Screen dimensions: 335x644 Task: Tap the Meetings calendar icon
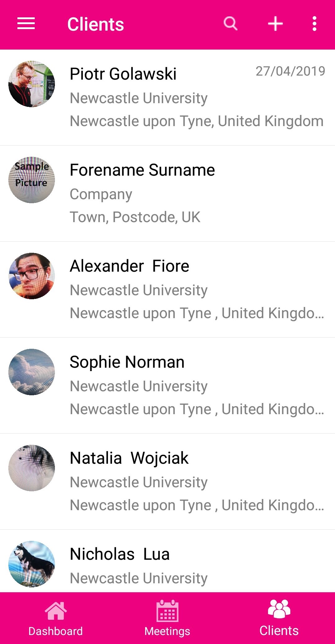(167, 611)
